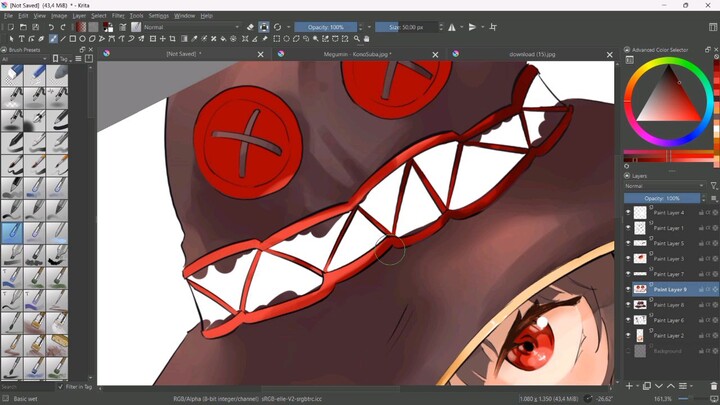720x405 pixels.
Task: Open the brush presets All tag dropdown
Action: click(x=24, y=59)
